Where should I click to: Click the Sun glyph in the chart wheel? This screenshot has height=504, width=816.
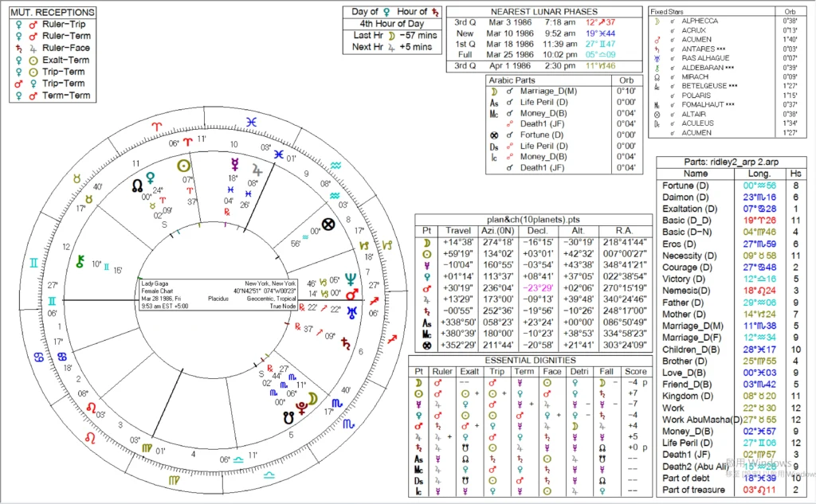click(184, 166)
